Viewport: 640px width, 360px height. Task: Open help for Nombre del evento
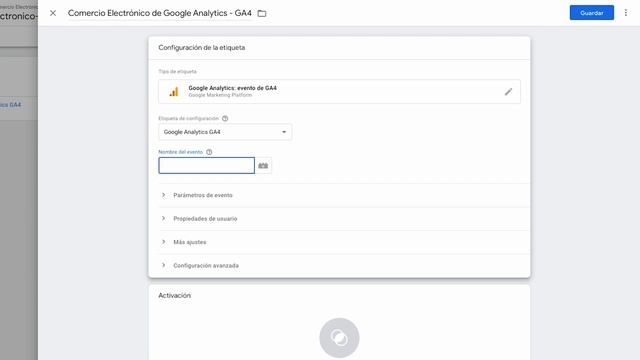click(x=209, y=152)
